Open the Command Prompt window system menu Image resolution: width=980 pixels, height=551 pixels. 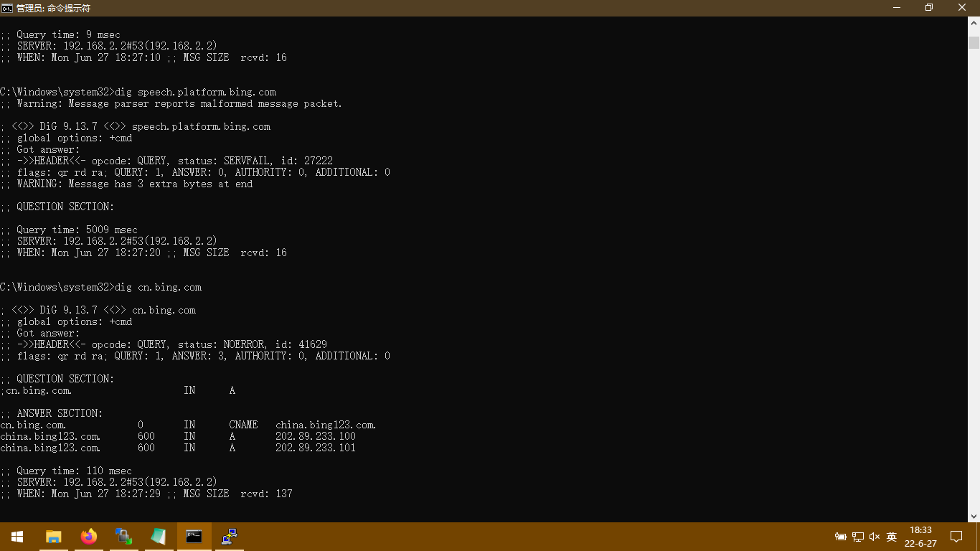point(8,8)
